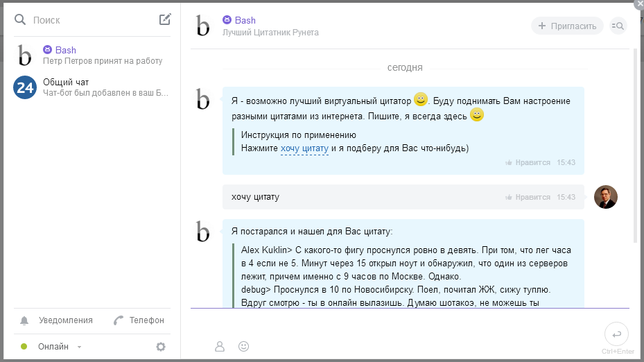Click the mention user icon
Image resolution: width=644 pixels, height=362 pixels.
pos(220,346)
